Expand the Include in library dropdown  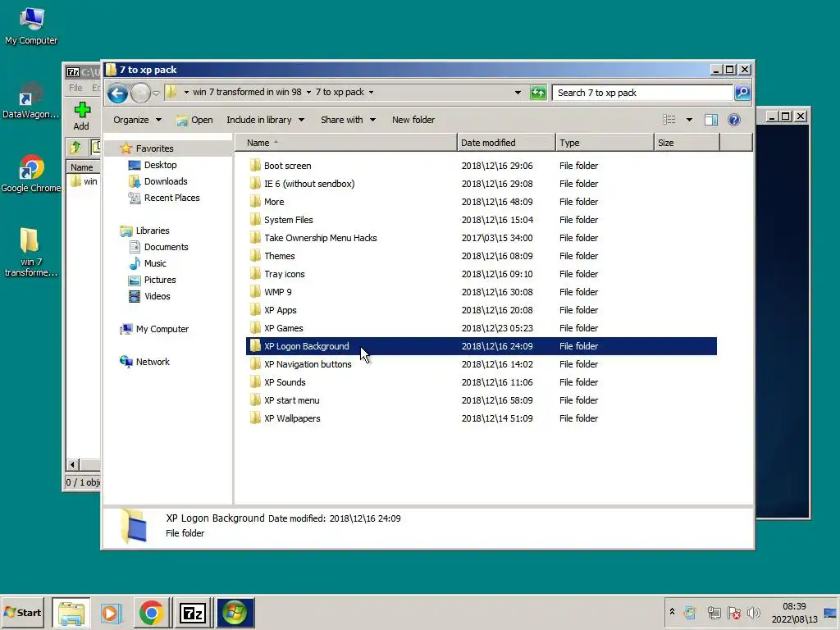tap(301, 120)
